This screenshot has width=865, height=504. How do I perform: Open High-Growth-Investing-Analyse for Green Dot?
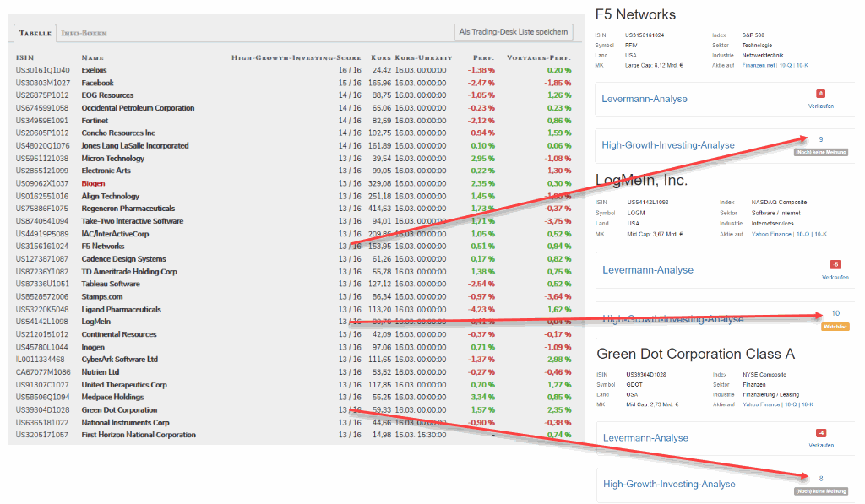669,484
